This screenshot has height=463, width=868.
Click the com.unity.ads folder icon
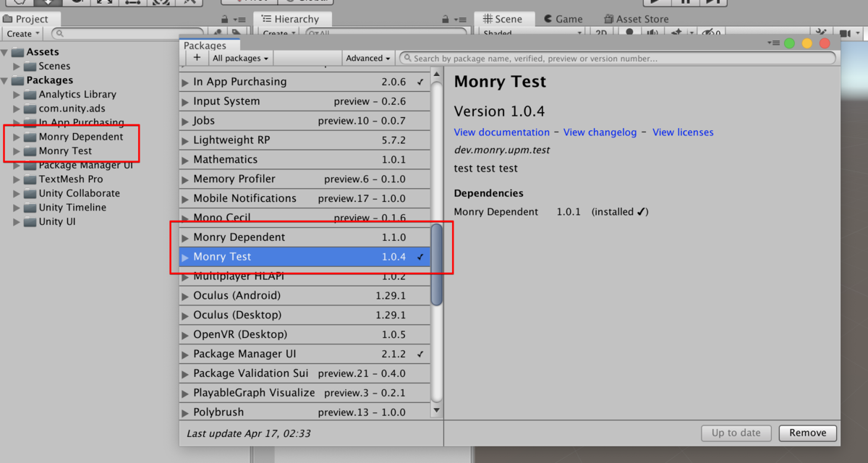30,109
